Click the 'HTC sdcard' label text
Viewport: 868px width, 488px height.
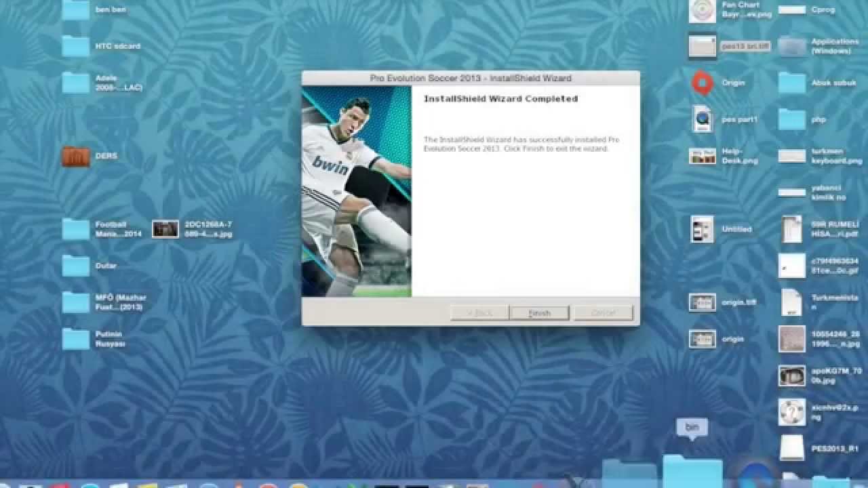point(118,46)
